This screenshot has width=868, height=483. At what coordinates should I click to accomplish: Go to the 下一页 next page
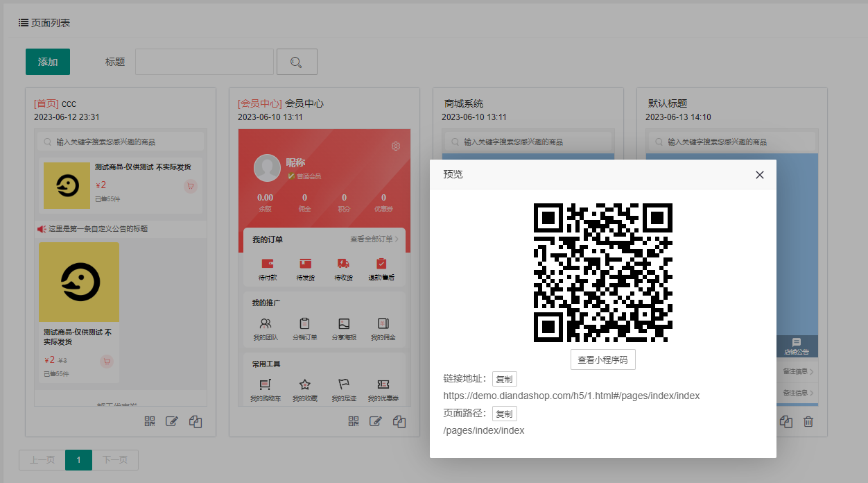tap(115, 460)
